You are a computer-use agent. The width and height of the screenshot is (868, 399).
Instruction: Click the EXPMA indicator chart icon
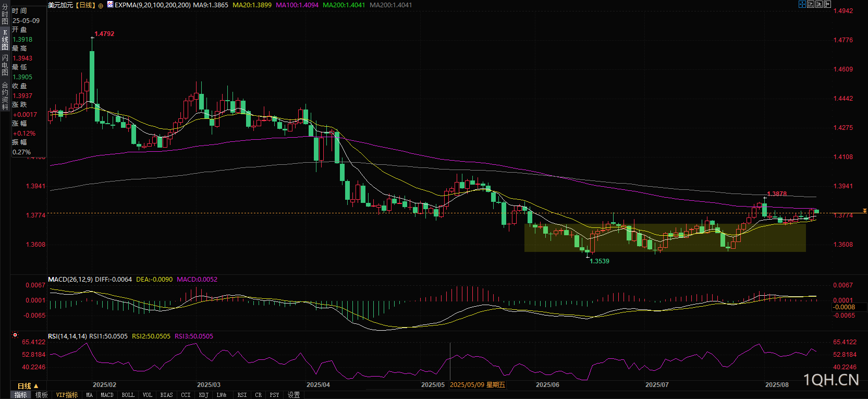pyautogui.click(x=110, y=5)
